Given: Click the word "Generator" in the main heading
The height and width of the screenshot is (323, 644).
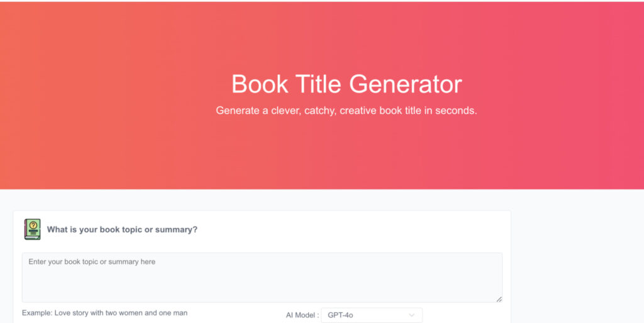Looking at the screenshot, I should click(x=406, y=84).
